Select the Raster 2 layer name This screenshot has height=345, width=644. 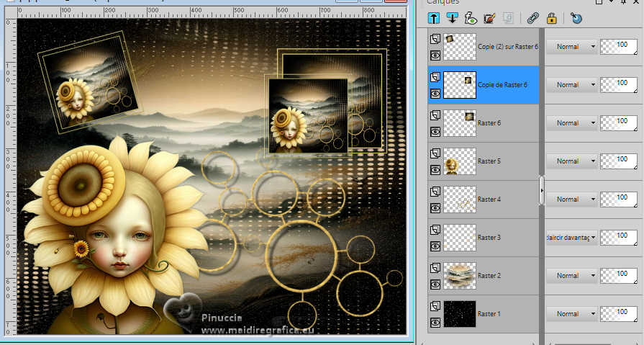point(489,276)
